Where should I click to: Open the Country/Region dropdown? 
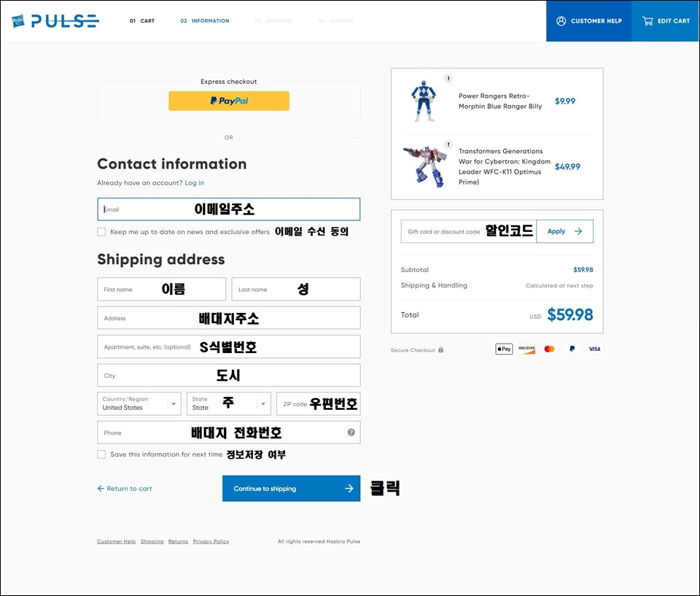coord(139,403)
